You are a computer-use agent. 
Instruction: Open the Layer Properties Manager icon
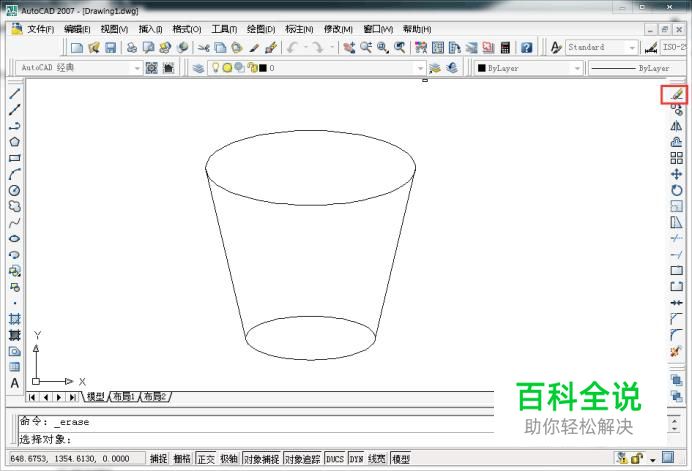(x=198, y=68)
